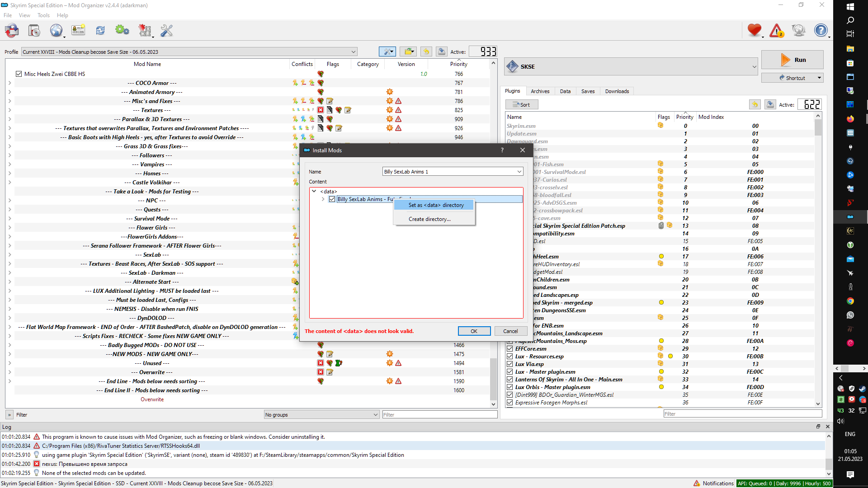Click the Notifications status bar label
Screen dimensions: 868x488
click(718, 483)
